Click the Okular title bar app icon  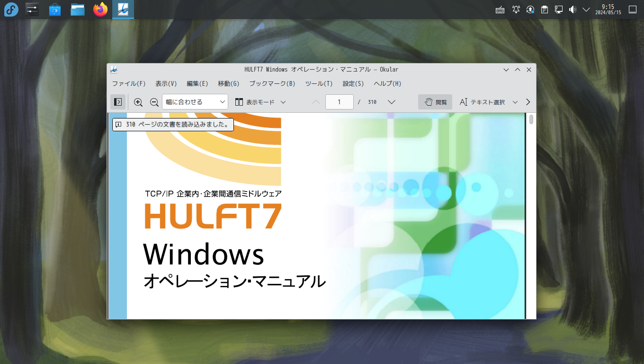114,70
